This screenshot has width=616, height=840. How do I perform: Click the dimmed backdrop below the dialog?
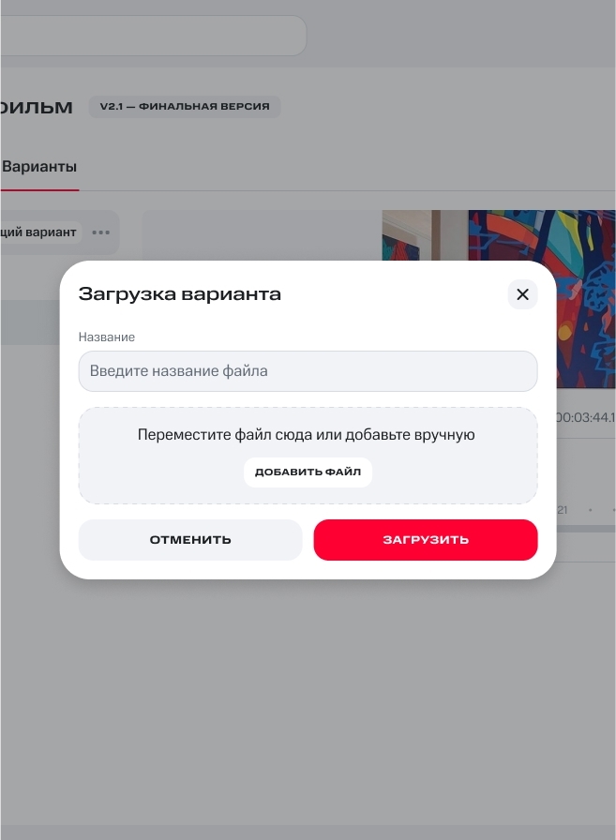click(308, 697)
